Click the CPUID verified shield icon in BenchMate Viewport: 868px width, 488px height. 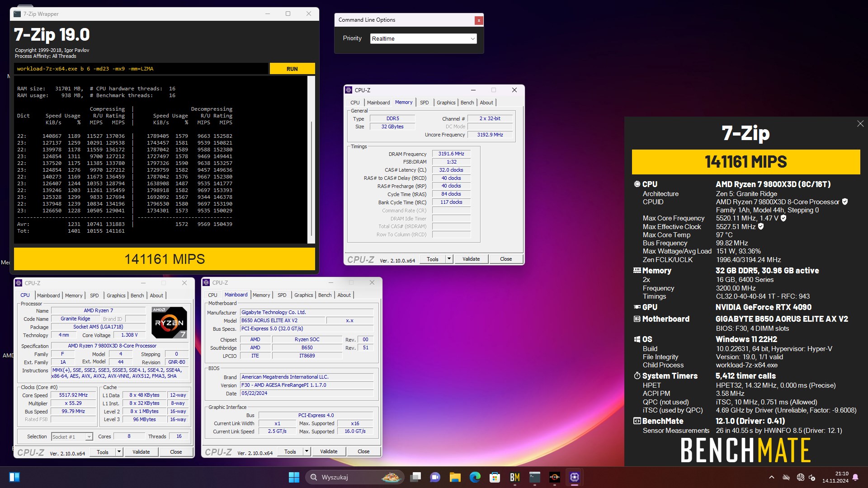click(x=845, y=202)
